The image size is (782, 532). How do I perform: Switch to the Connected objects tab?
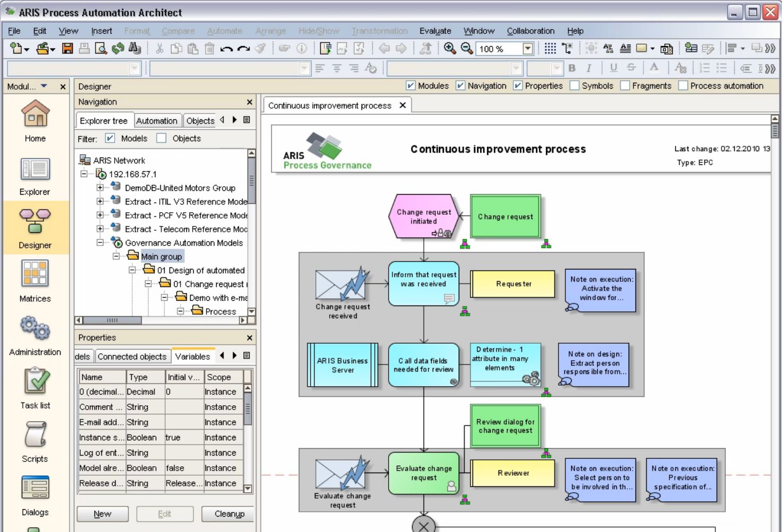click(x=132, y=356)
